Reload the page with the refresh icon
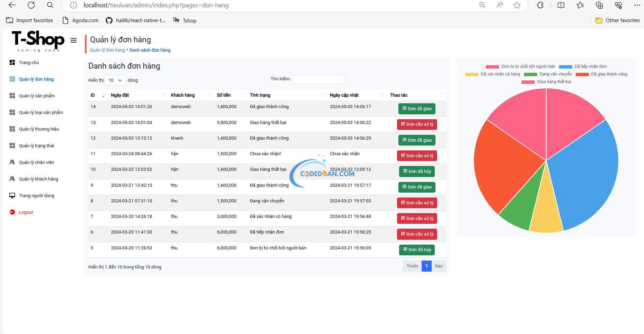The height and width of the screenshot is (334, 644). 31,5
